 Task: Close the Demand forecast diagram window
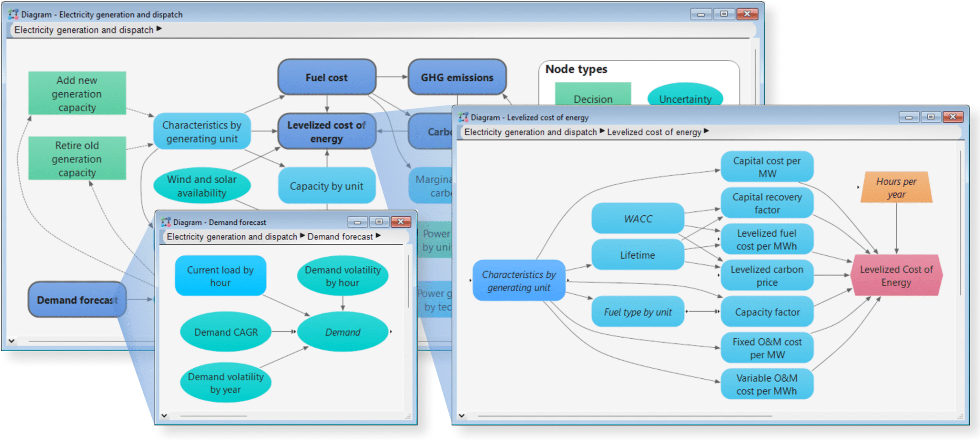tap(401, 221)
